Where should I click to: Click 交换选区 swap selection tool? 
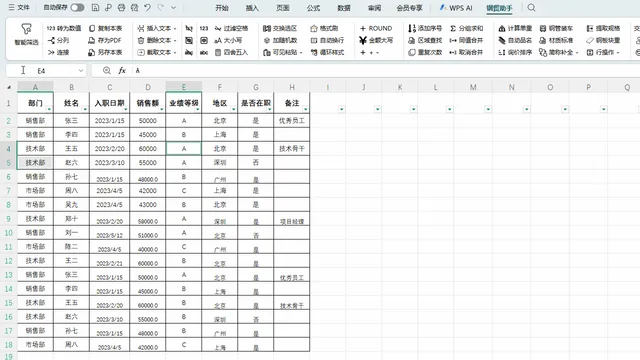[280, 28]
